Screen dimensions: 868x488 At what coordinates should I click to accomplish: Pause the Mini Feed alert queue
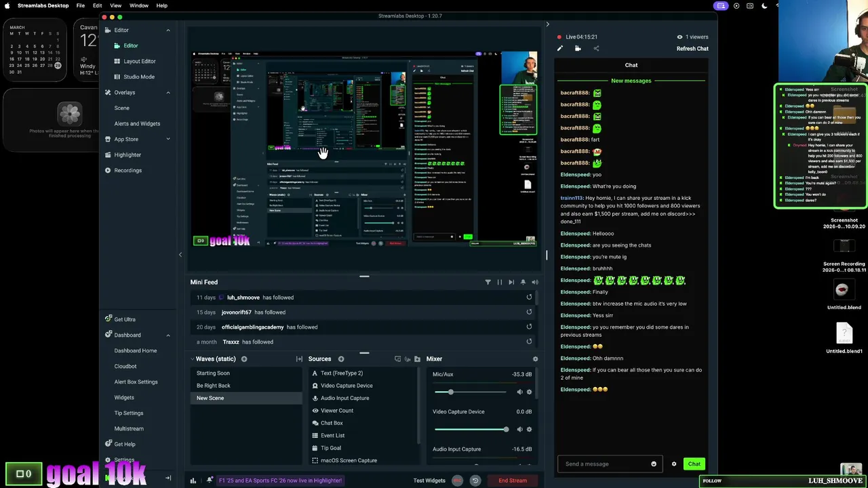[x=500, y=282]
